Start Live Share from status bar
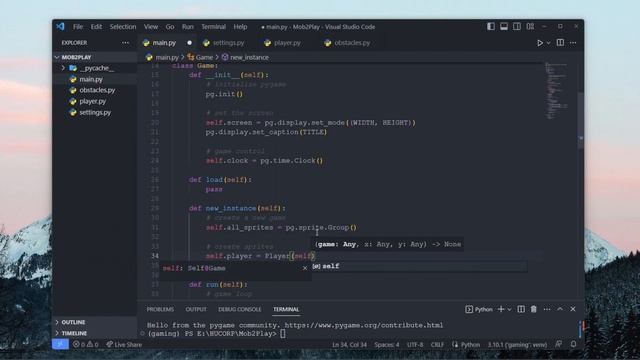This screenshot has width=640, height=360. [x=124, y=344]
